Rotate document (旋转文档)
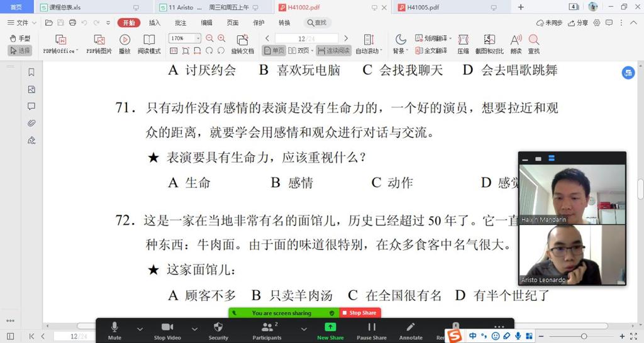The height and width of the screenshot is (343, 644). 242,45
